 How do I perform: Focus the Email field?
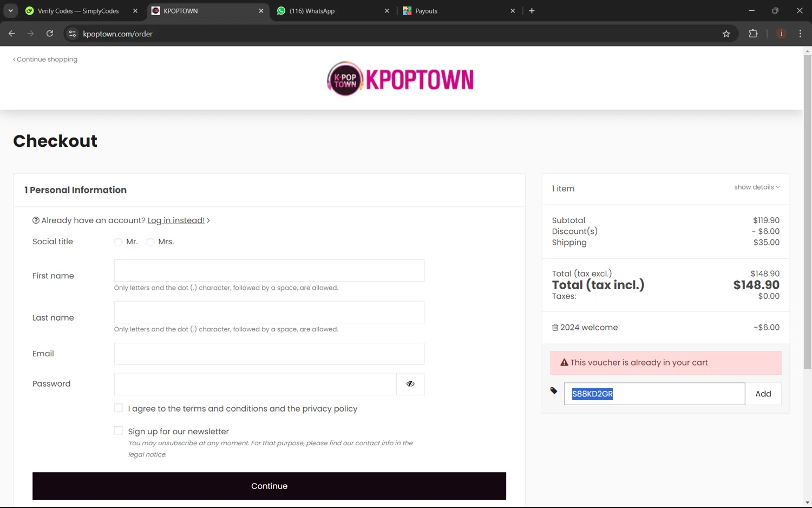click(269, 354)
